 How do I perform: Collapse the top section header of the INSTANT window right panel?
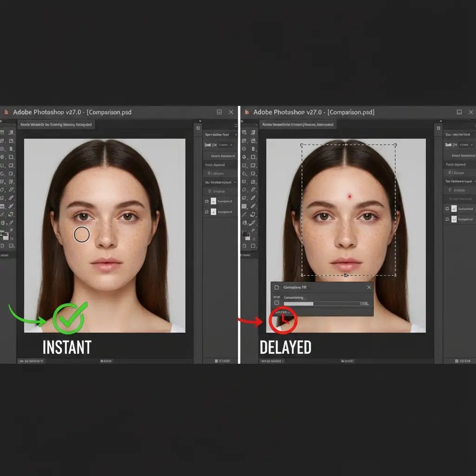[220, 134]
